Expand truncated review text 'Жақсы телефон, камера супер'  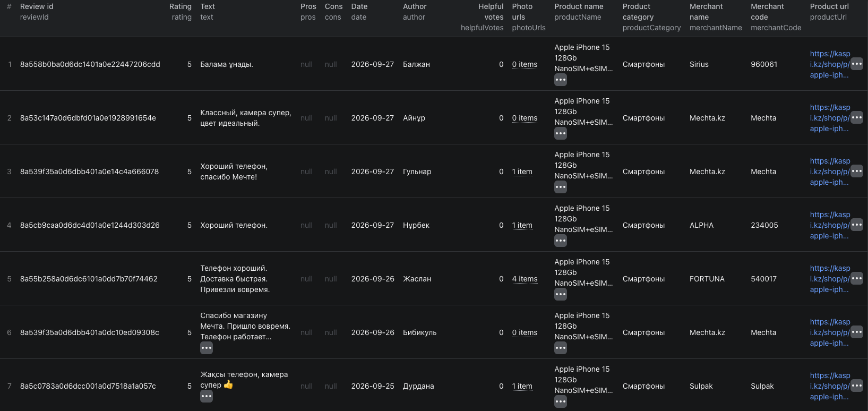tap(207, 396)
